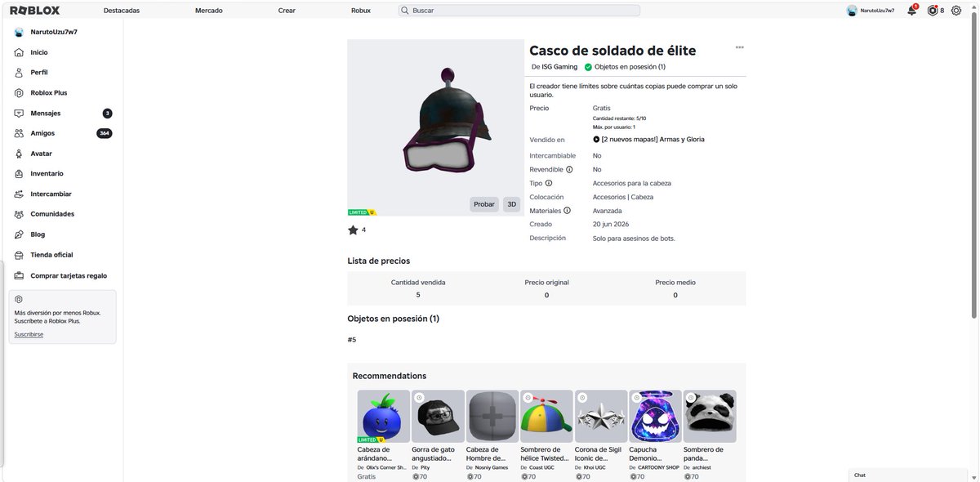Click the Probar try-on button

(484, 204)
